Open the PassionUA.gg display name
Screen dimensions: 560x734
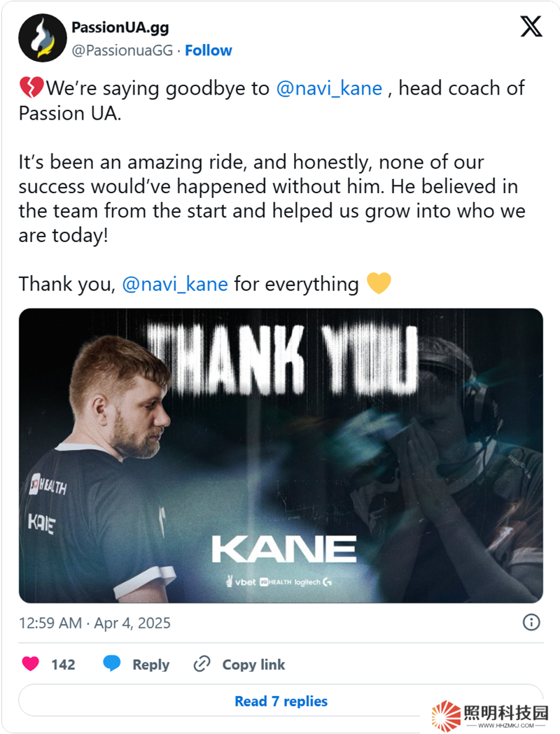click(x=120, y=28)
